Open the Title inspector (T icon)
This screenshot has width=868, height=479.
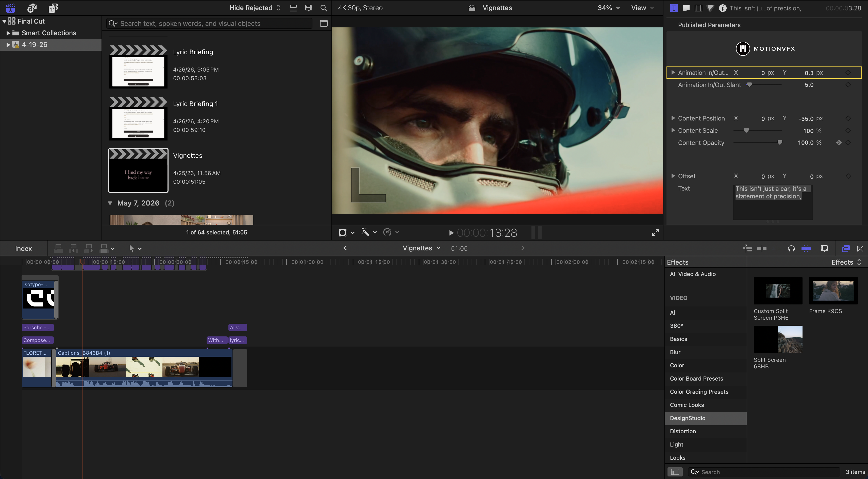click(674, 8)
